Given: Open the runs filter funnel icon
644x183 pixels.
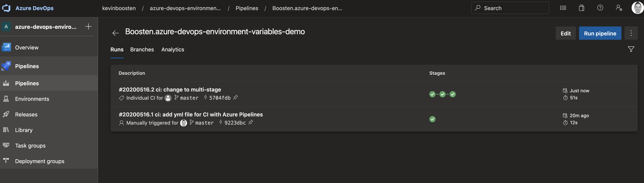Looking at the screenshot, I should (x=631, y=49).
